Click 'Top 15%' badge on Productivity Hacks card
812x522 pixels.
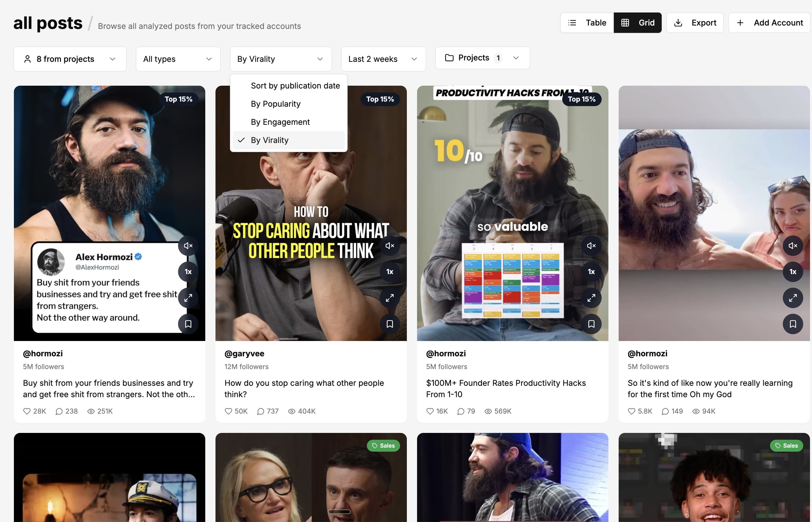(582, 99)
